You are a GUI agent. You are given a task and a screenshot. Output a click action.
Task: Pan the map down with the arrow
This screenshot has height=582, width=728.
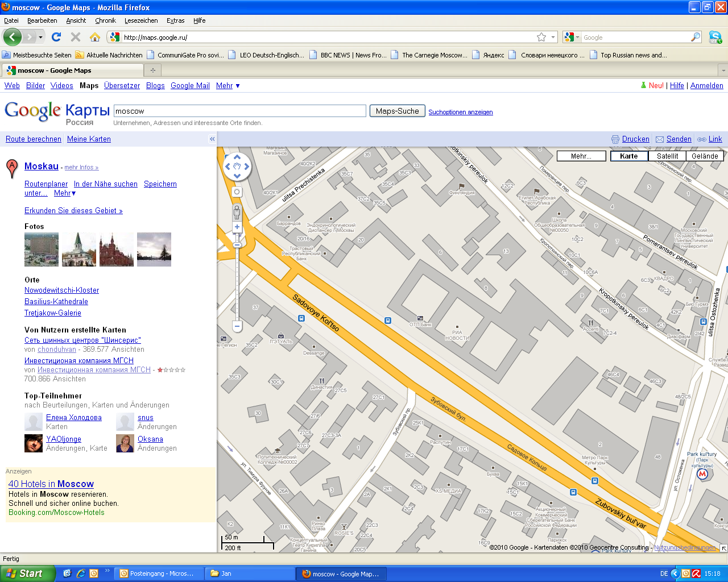(237, 176)
